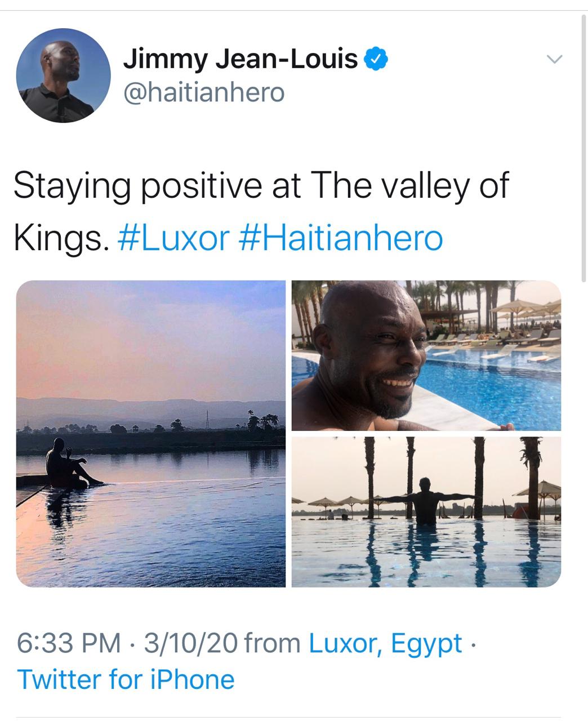Open the Luxor, Egypt location link
The height and width of the screenshot is (721, 588).
pyautogui.click(x=385, y=643)
